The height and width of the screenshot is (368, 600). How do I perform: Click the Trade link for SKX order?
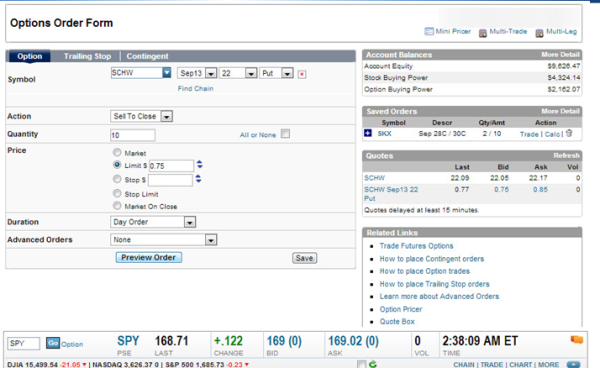pos(529,134)
